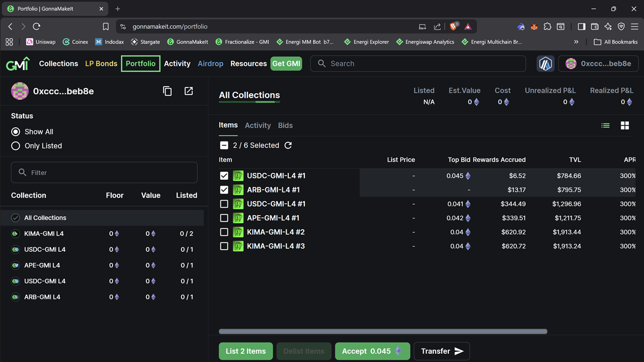Image resolution: width=644 pixels, height=362 pixels.
Task: Expand the hidden bookmarks overflow chevron
Action: (576, 42)
